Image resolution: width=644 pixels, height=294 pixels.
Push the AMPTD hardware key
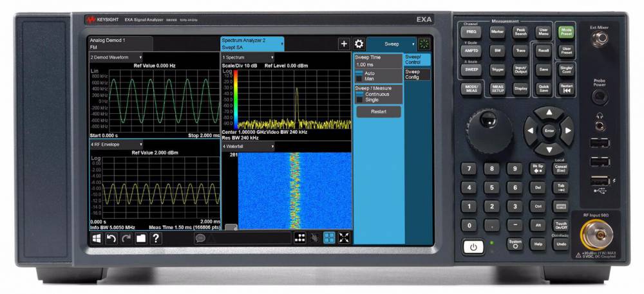[x=471, y=51]
